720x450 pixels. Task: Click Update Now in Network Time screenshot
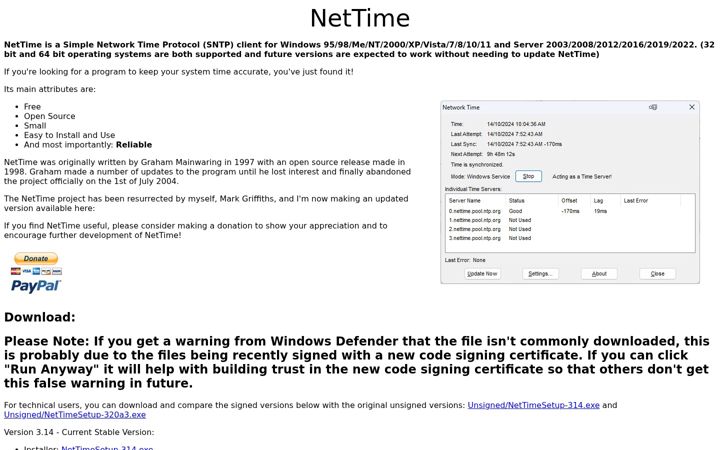click(482, 274)
